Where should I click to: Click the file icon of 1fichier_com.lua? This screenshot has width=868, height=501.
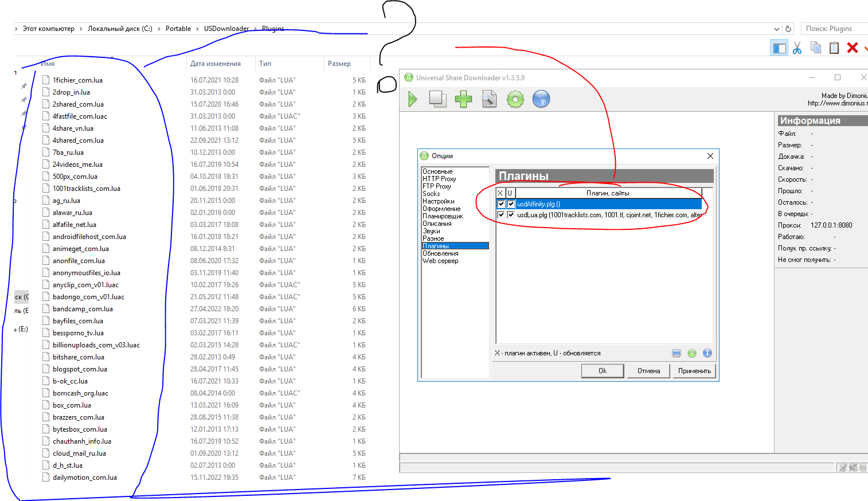pyautogui.click(x=46, y=80)
